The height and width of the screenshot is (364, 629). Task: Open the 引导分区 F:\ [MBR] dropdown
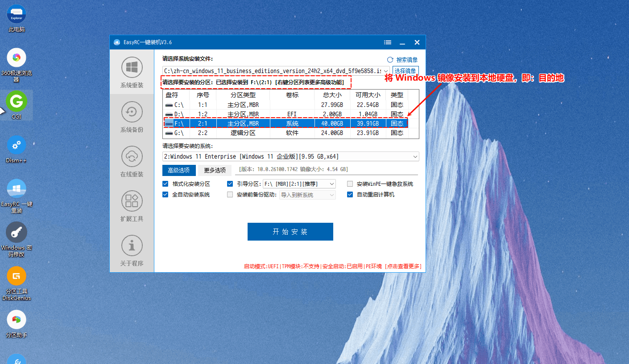[331, 184]
